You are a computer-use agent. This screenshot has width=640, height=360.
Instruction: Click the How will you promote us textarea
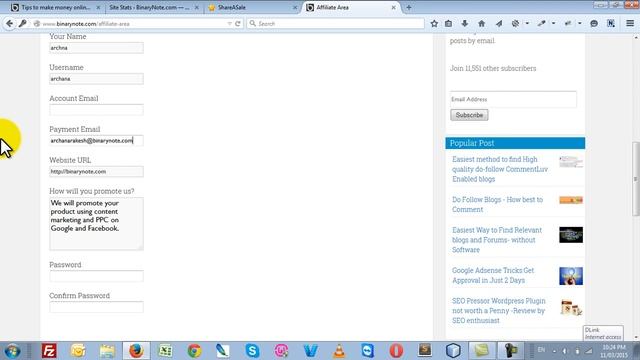(x=96, y=224)
